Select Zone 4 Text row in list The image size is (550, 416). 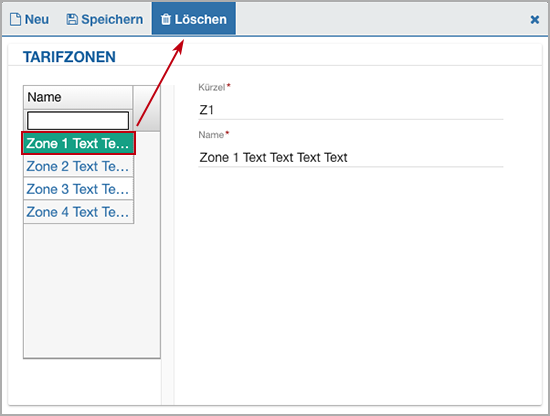[79, 212]
